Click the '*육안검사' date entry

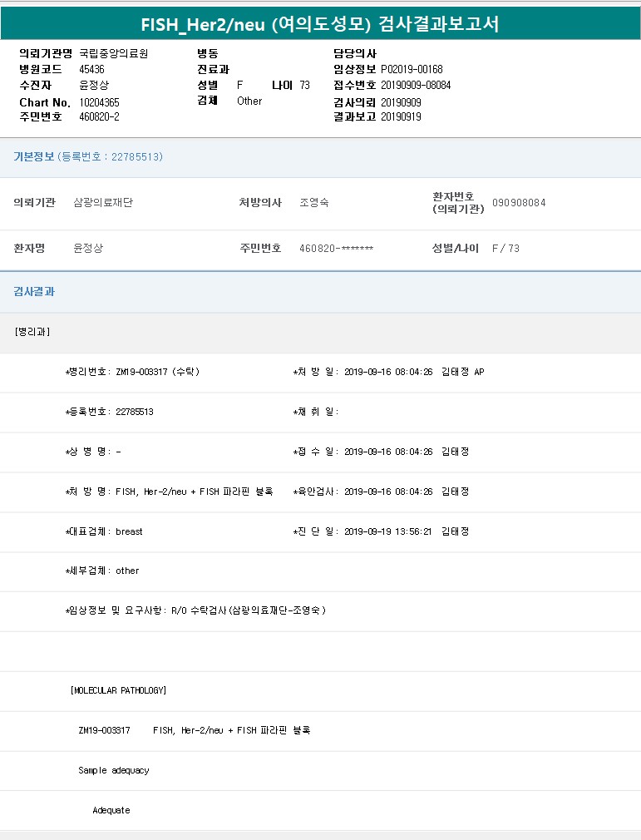[x=381, y=492]
